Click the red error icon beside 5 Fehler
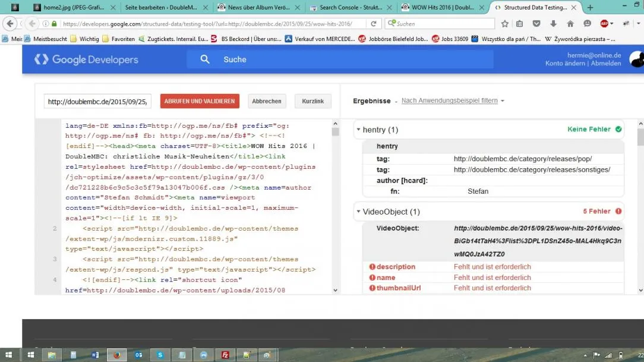The height and width of the screenshot is (362, 644). click(x=618, y=211)
